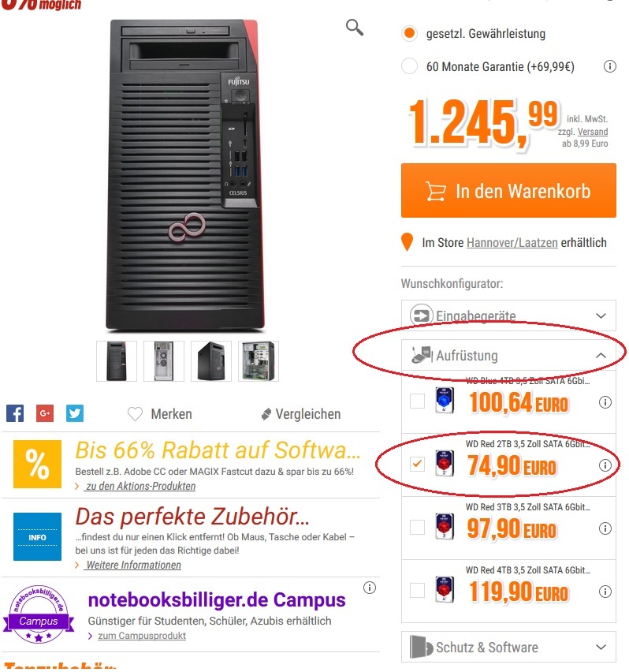Uncheck the WD Red 2TB upgrade checkbox
This screenshot has width=629, height=672.
point(418,464)
